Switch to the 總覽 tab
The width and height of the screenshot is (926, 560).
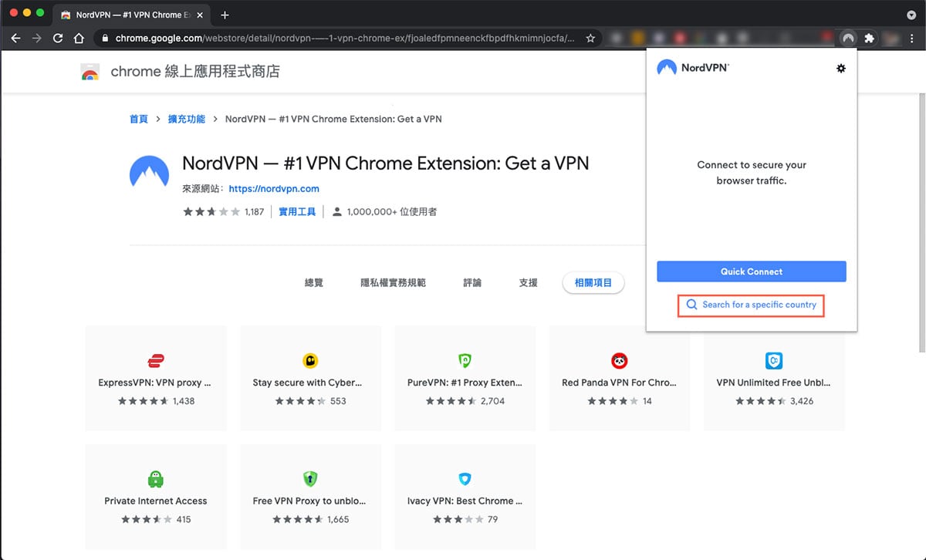(314, 283)
